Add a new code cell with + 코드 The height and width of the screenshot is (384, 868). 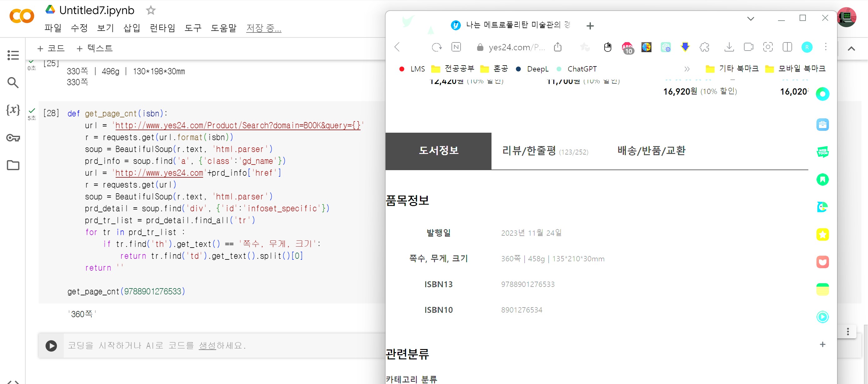click(51, 48)
